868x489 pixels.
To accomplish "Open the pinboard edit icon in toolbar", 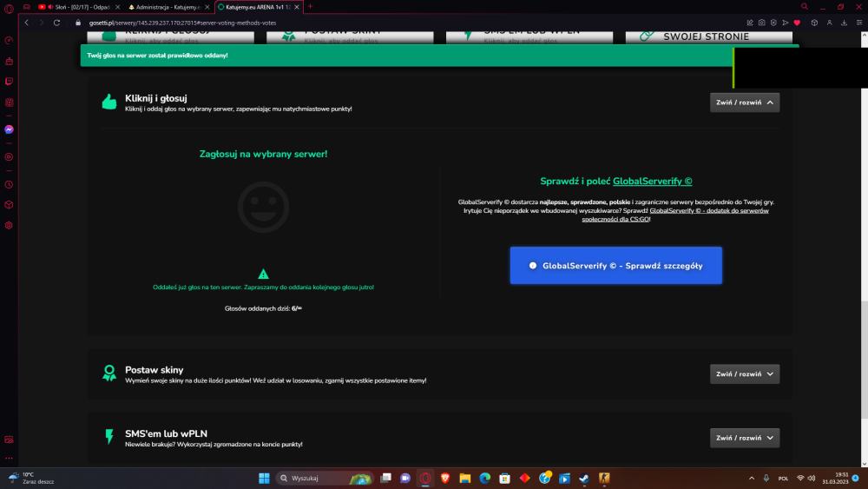I will tap(750, 23).
